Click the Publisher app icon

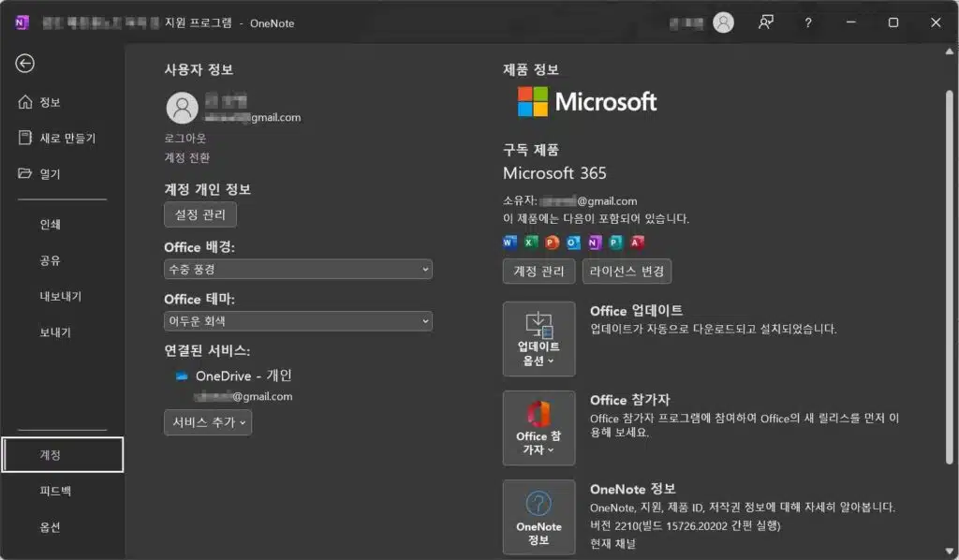615,243
